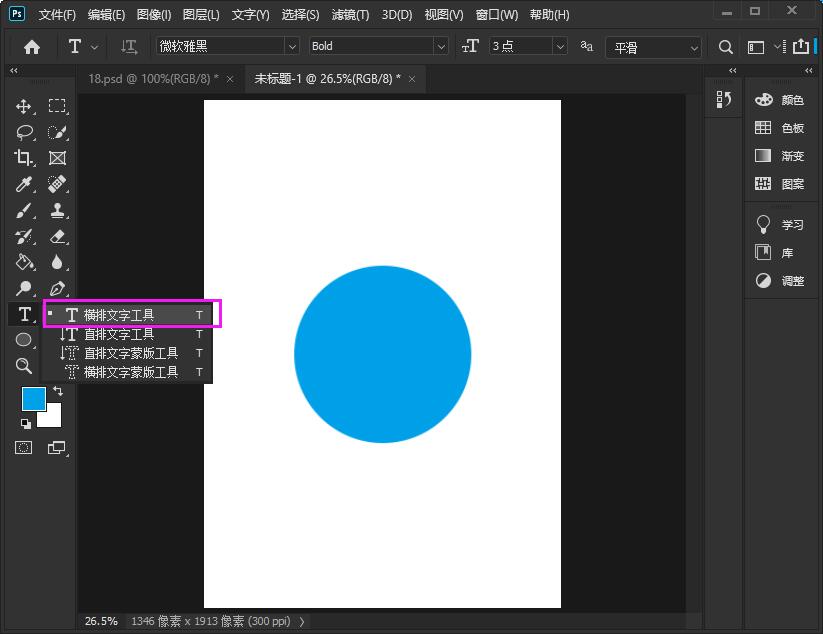Choose 直排文字工具 from flyout
The width and height of the screenshot is (823, 634).
click(128, 334)
